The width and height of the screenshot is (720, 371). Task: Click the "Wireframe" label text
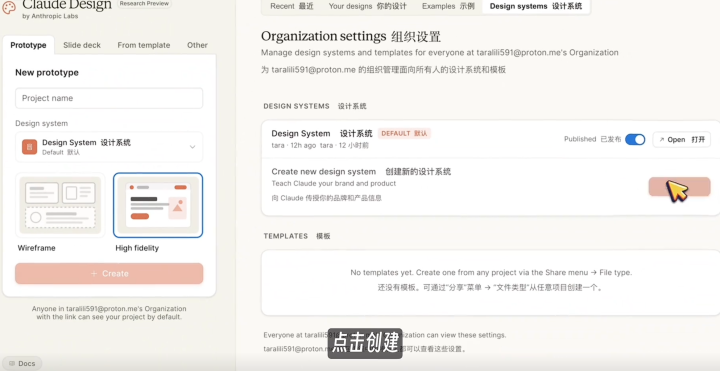click(37, 248)
